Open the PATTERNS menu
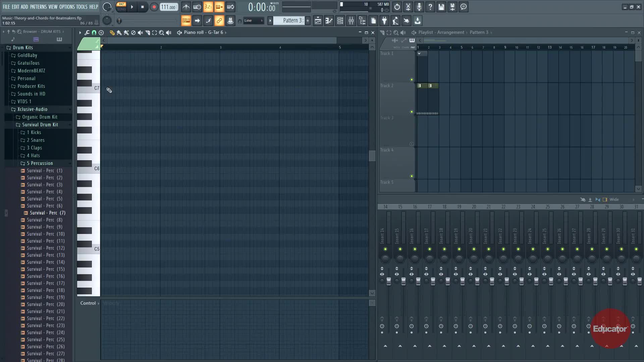The image size is (644, 362). [38, 7]
